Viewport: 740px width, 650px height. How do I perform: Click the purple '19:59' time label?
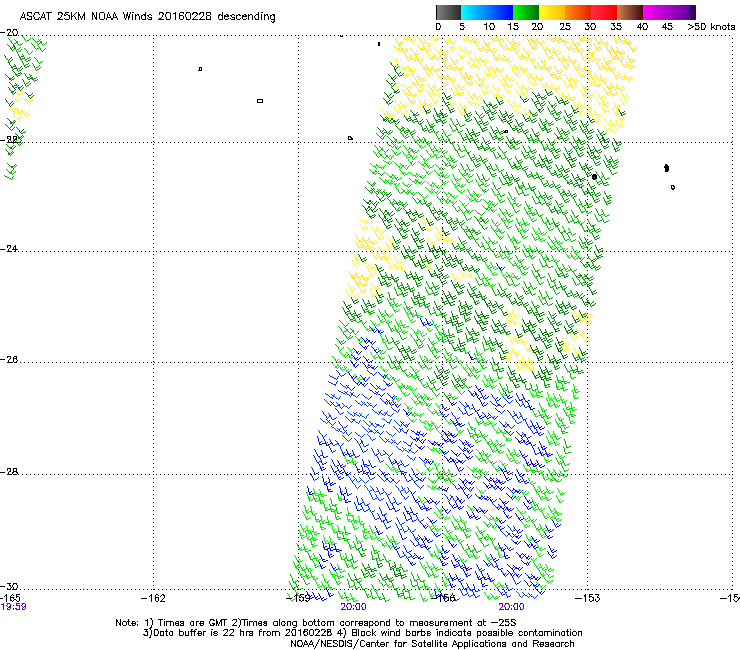pyautogui.click(x=13, y=607)
